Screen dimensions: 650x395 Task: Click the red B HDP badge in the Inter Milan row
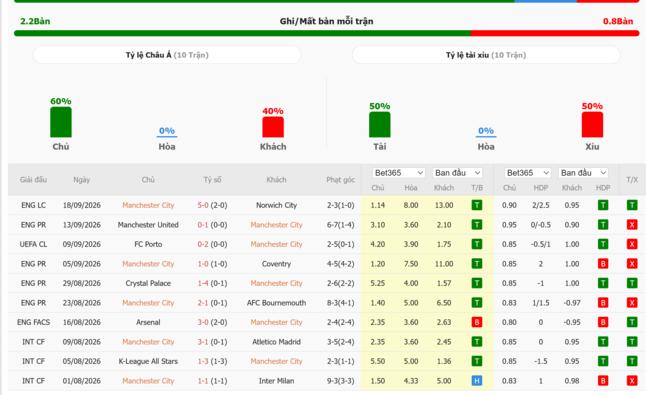(603, 380)
